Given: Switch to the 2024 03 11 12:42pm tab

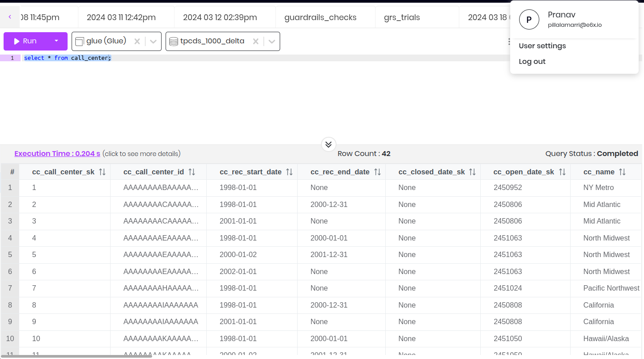Looking at the screenshot, I should 121,17.
